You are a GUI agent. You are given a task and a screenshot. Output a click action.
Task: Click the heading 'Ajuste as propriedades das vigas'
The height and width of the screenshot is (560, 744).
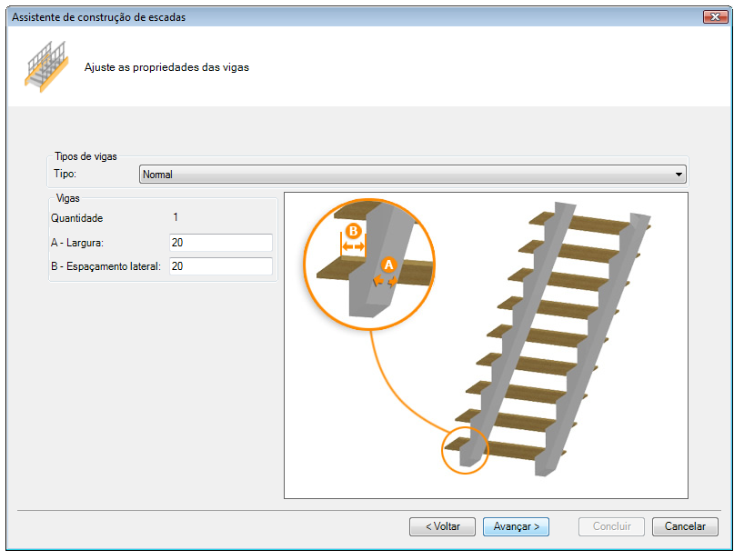tap(166, 67)
